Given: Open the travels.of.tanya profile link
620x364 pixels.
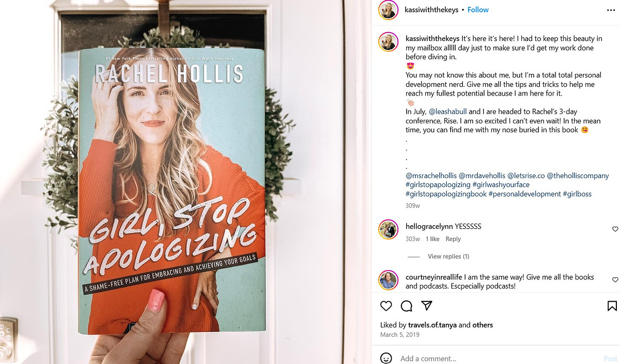Looking at the screenshot, I should [432, 325].
